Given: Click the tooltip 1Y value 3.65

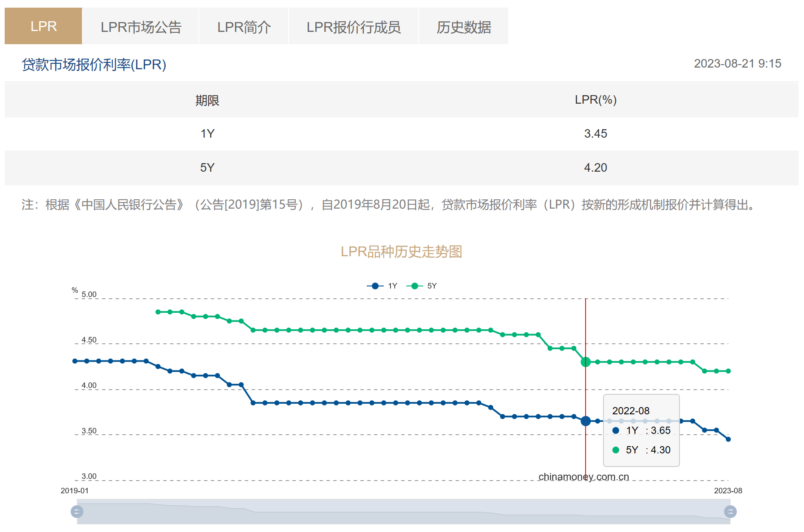Looking at the screenshot, I should (x=660, y=430).
